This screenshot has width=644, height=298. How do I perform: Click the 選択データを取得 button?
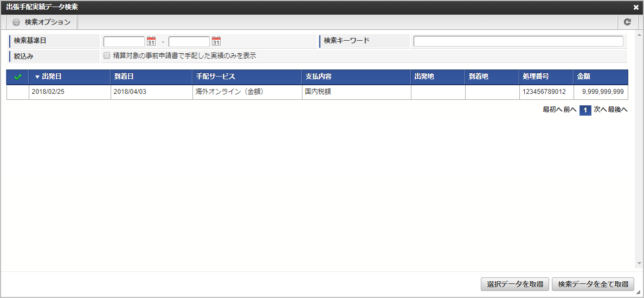click(514, 284)
